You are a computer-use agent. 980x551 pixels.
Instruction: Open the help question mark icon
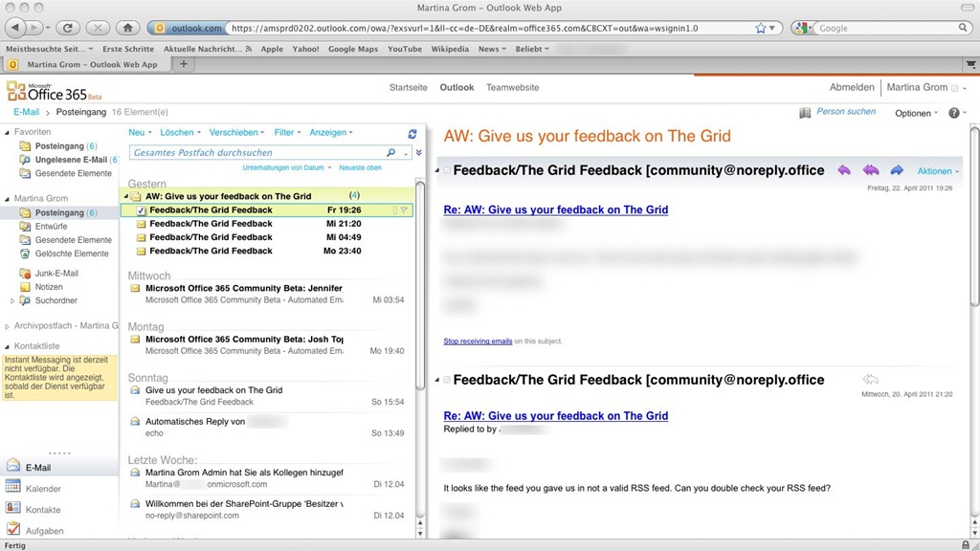[953, 113]
